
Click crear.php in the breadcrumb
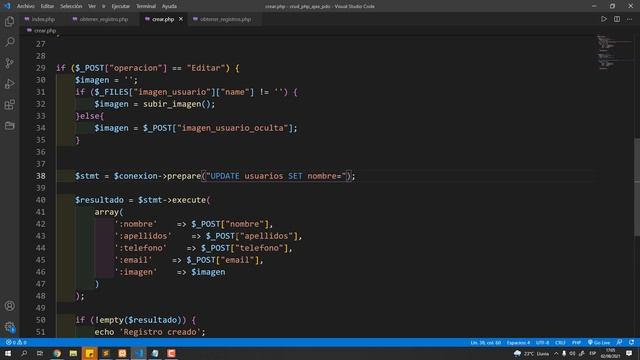click(44, 31)
